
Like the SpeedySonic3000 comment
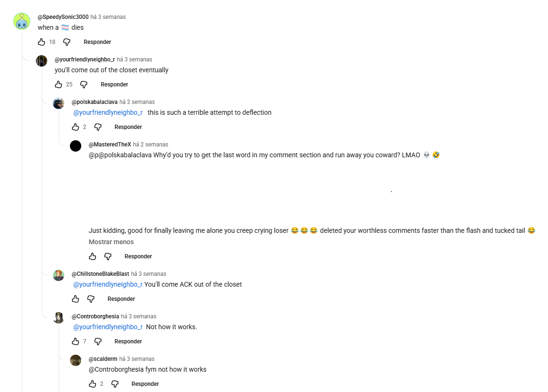42,42
